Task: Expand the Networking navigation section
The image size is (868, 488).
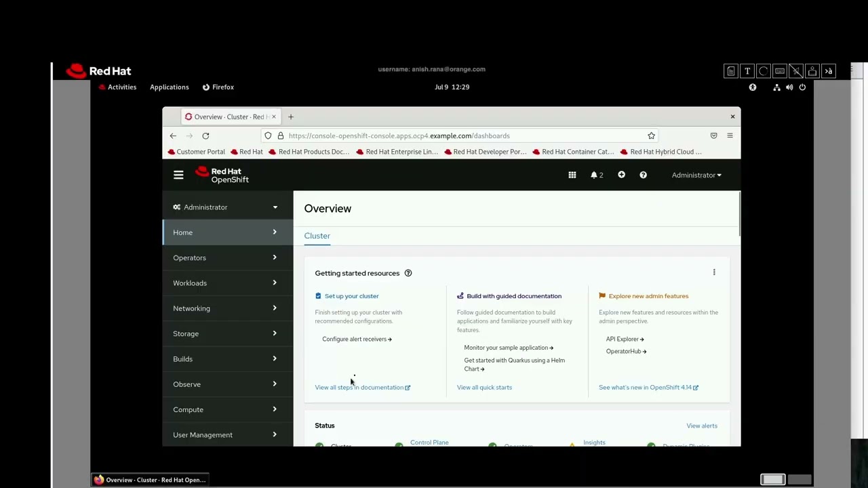Action: (227, 308)
